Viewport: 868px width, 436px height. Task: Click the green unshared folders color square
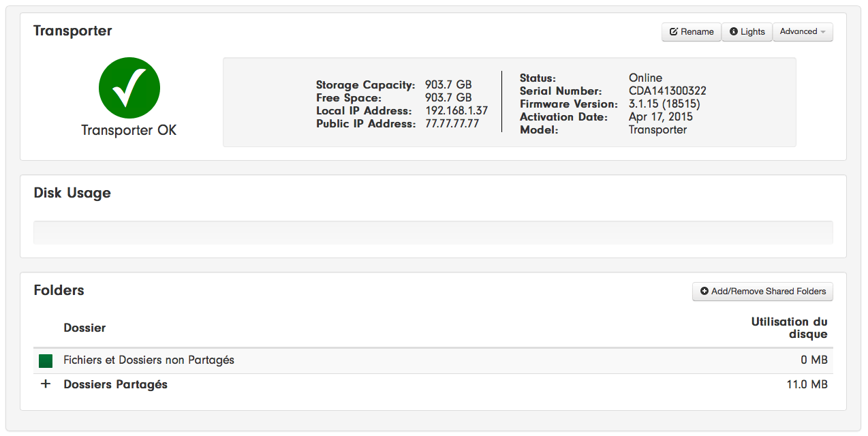point(46,361)
